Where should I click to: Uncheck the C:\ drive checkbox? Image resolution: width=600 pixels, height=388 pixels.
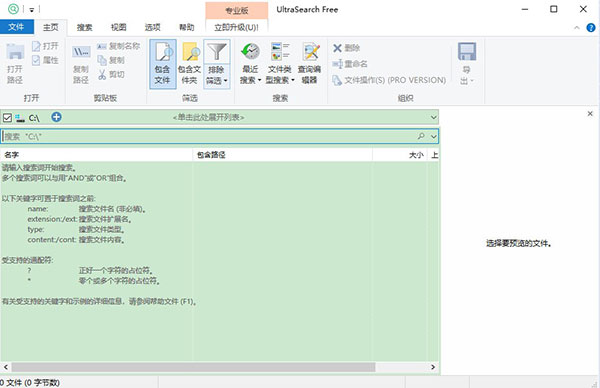(x=7, y=117)
